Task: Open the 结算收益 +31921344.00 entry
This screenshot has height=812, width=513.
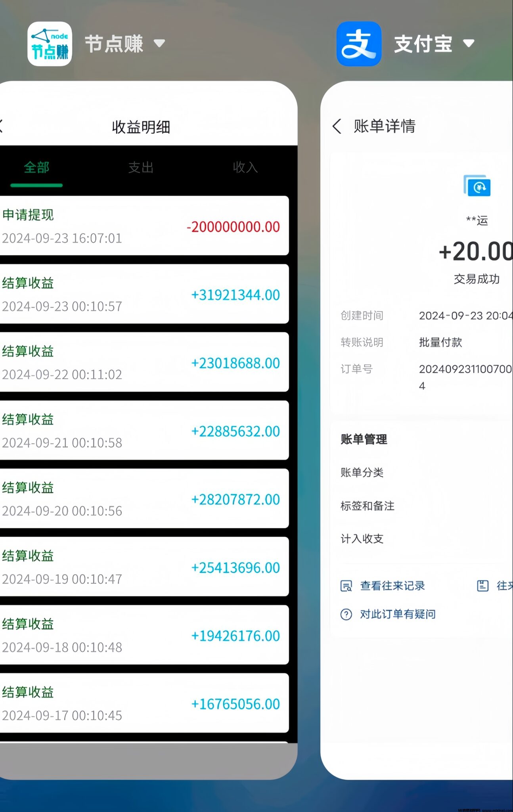Action: point(143,294)
